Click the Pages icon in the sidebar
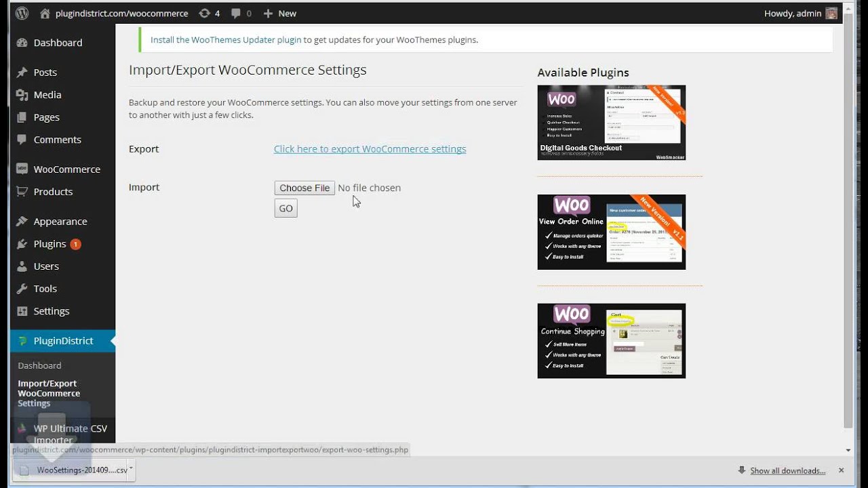The height and width of the screenshot is (488, 868). coord(22,117)
